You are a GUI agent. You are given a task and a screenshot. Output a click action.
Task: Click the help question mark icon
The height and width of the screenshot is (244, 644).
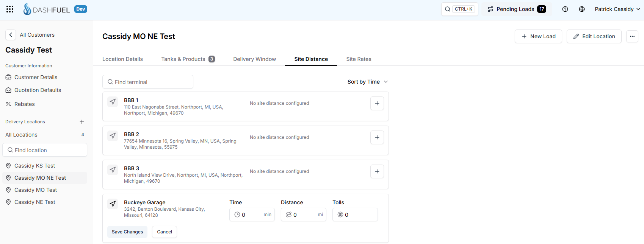click(x=565, y=9)
